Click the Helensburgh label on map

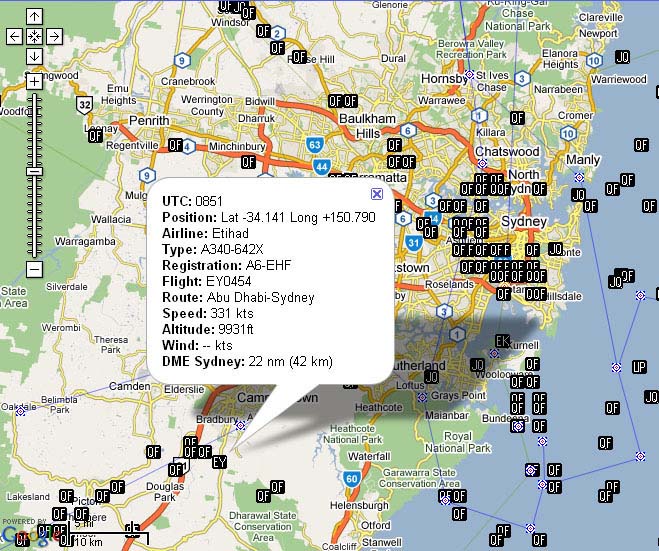click(x=359, y=505)
